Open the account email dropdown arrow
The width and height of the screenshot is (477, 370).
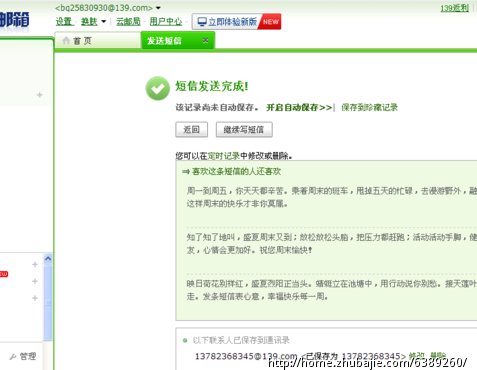point(158,8)
